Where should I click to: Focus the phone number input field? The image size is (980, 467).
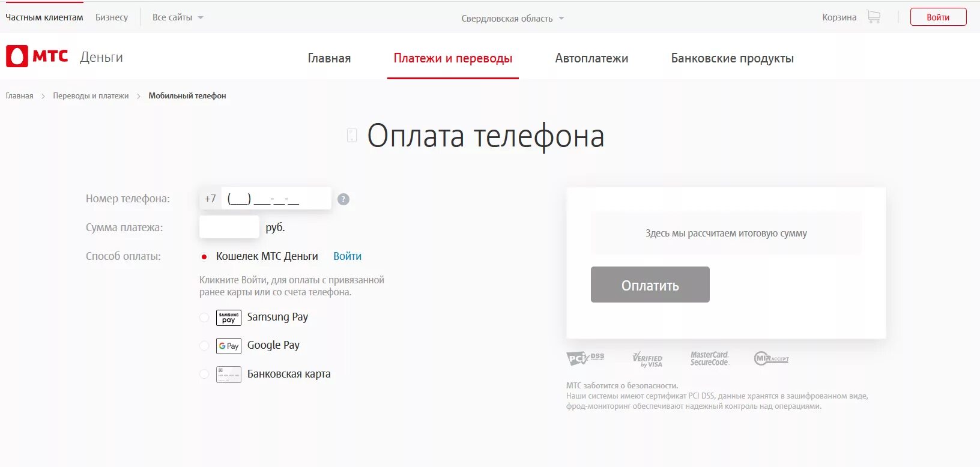(x=276, y=198)
